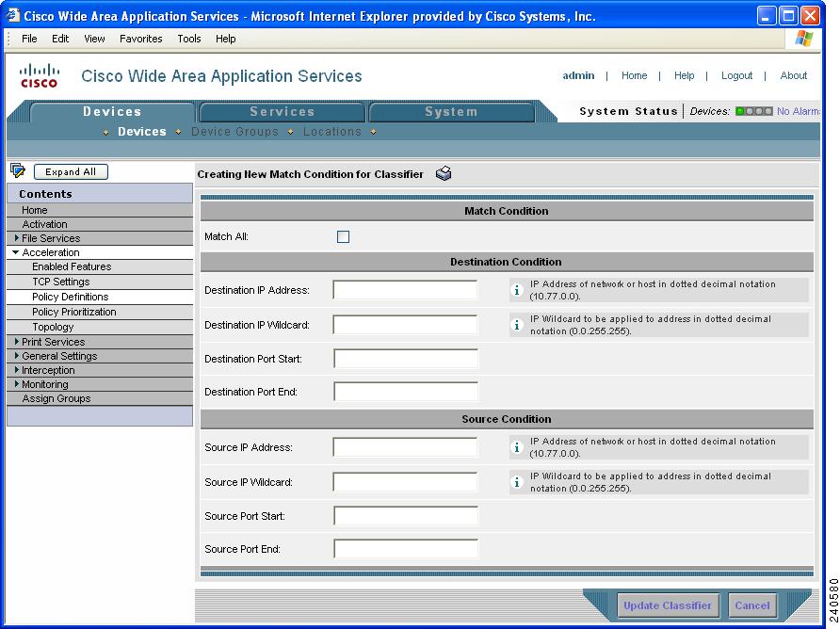Open the Favorites menu
The height and width of the screenshot is (629, 840).
pos(141,39)
